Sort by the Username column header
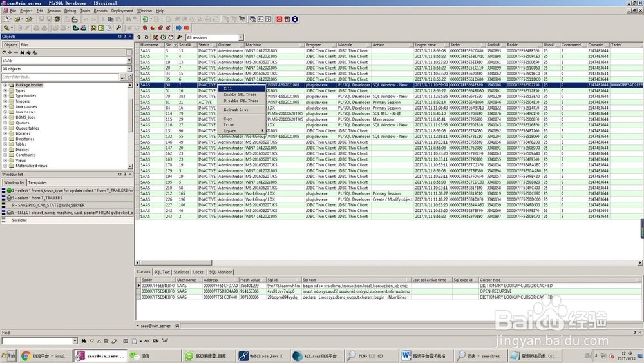 [x=151, y=44]
